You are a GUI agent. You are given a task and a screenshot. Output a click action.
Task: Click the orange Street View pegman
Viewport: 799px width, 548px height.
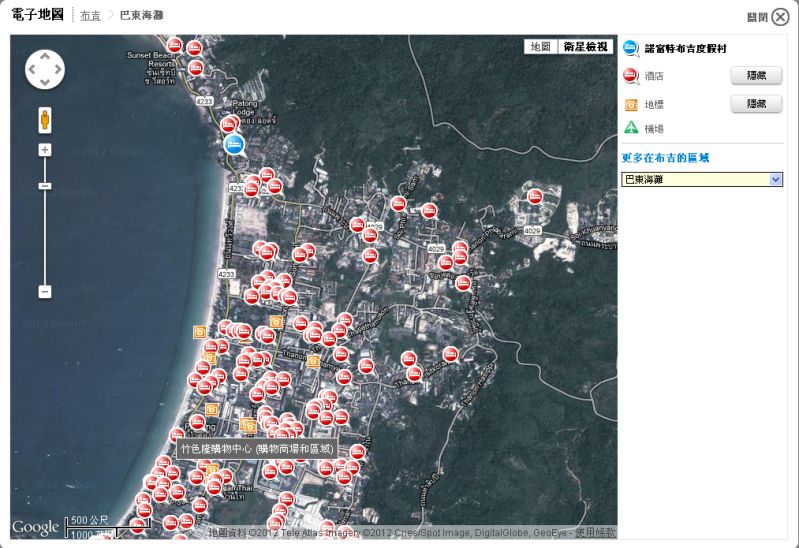tap(45, 120)
